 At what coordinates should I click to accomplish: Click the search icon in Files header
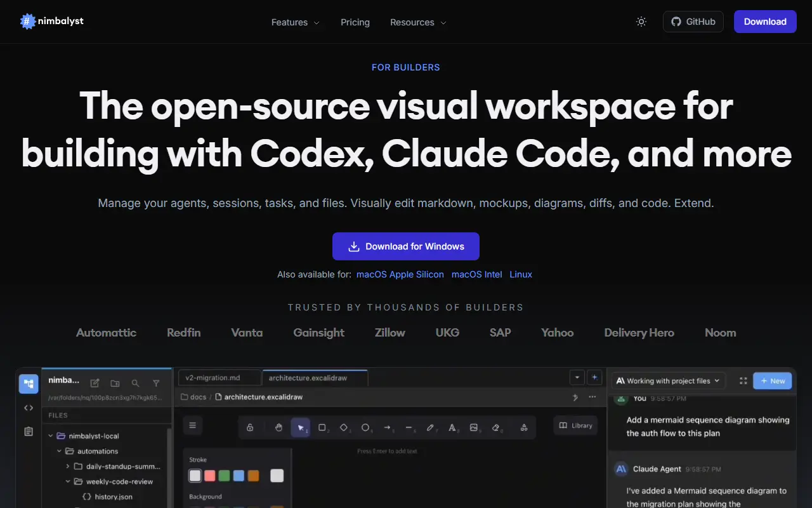pos(135,384)
